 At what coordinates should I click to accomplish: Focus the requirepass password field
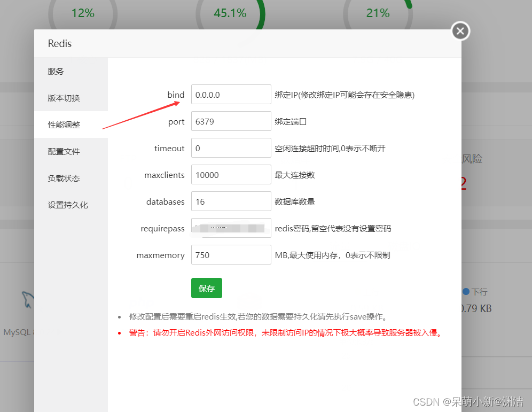(x=231, y=228)
